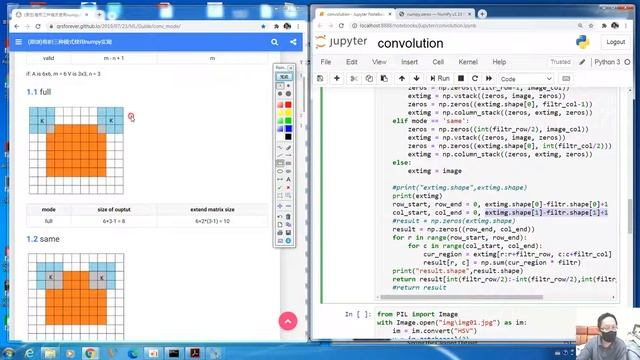Restart kernel and run all cells
The image size is (640, 360).
point(489,78)
